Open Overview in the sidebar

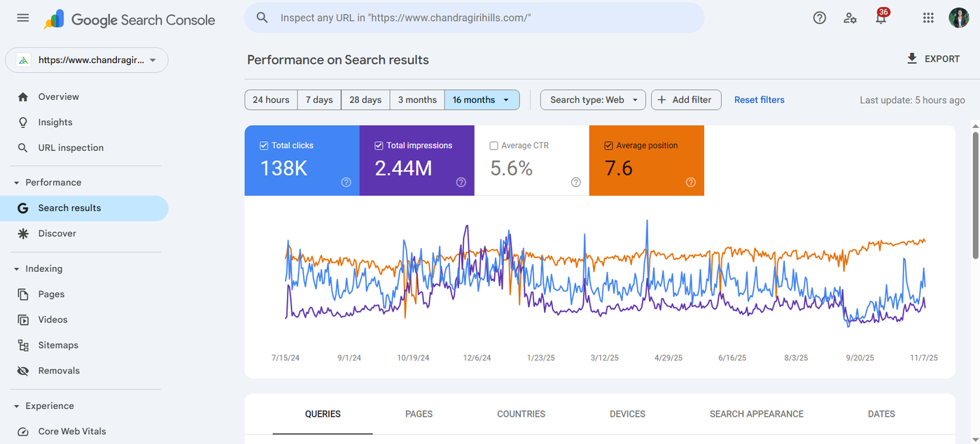[x=84, y=96]
